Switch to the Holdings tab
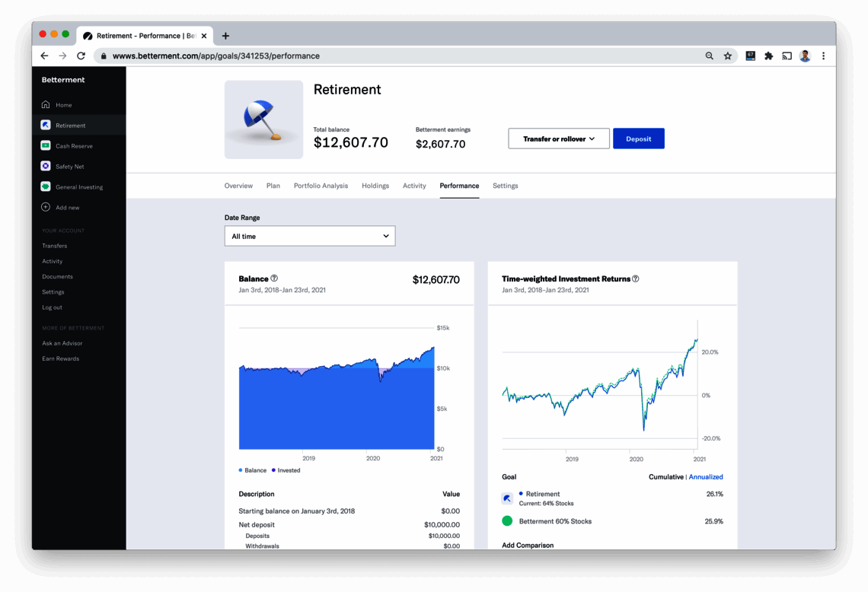This screenshot has width=868, height=592. [375, 186]
